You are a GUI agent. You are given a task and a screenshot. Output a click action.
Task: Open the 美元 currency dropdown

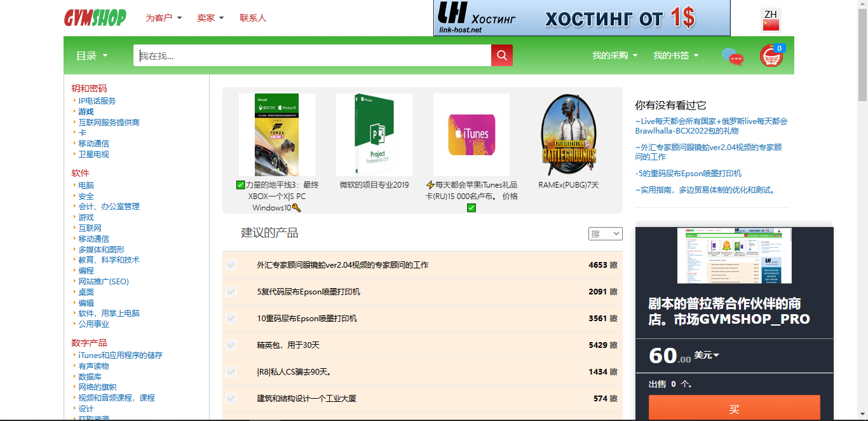pos(707,355)
